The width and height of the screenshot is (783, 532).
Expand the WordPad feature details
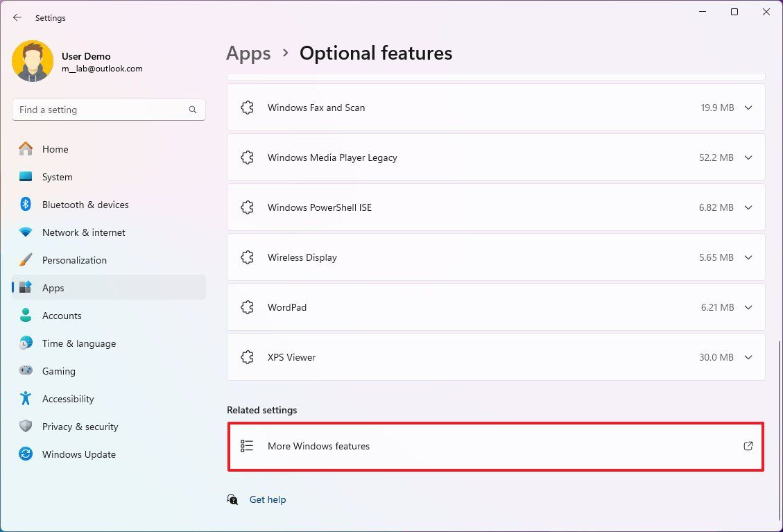tap(748, 307)
